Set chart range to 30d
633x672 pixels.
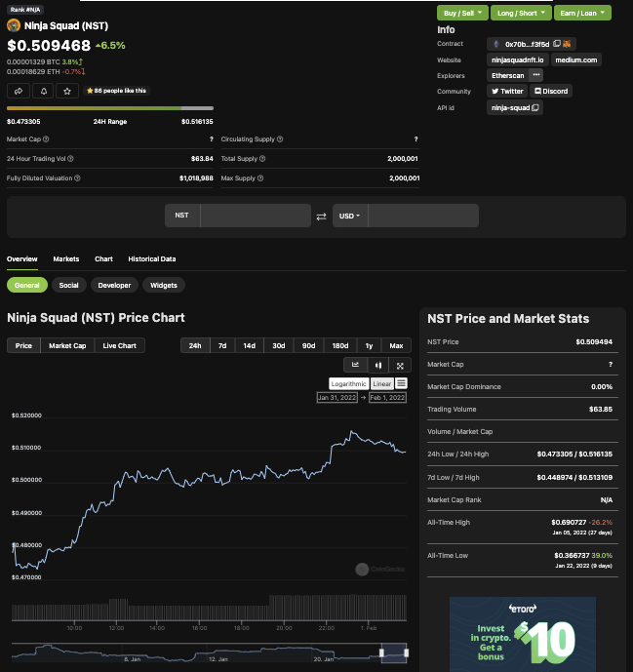coord(279,345)
